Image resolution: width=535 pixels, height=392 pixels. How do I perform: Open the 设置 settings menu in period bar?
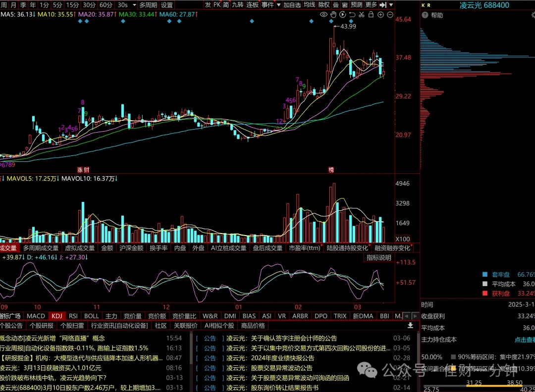(x=166, y=5)
